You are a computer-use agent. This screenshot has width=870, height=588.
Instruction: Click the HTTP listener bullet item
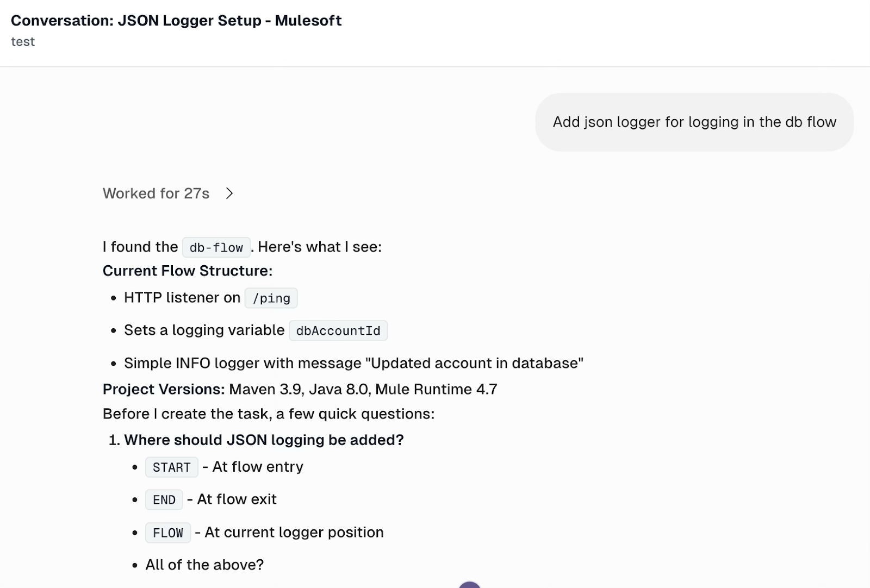point(182,298)
